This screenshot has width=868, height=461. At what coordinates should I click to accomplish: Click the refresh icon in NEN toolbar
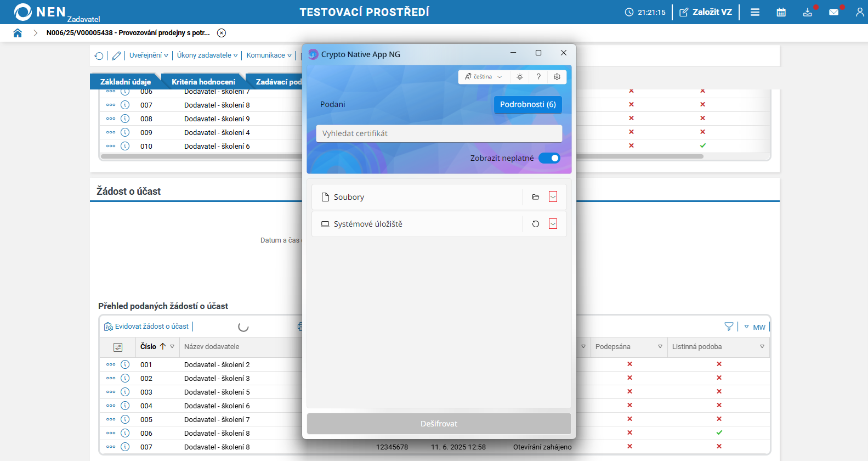pos(99,55)
